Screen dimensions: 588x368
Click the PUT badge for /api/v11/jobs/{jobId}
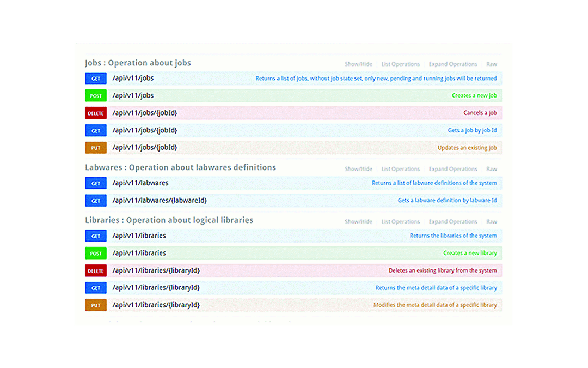pyautogui.click(x=96, y=148)
